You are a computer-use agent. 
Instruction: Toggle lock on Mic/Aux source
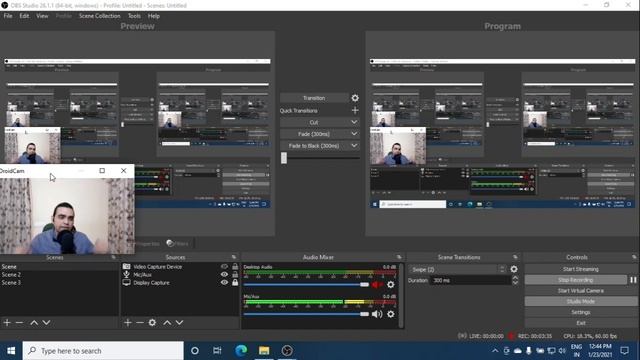(235, 275)
